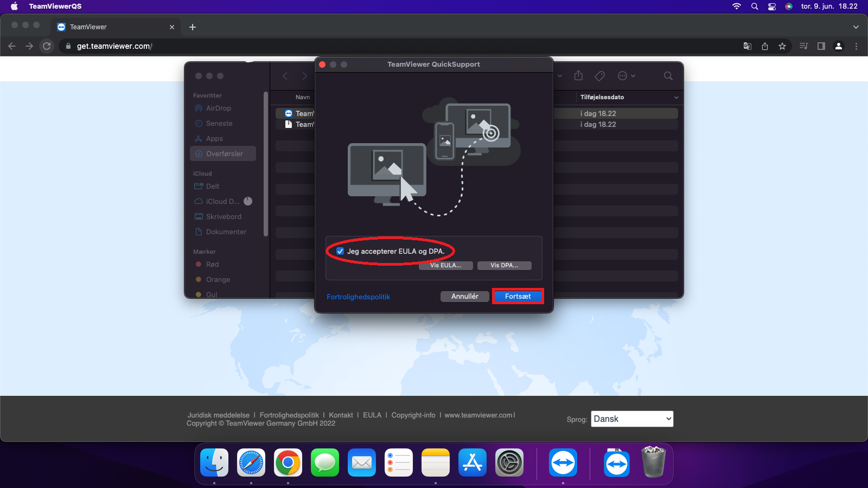Screen dimensions: 868x488
Task: Click the date and time in menu bar
Action: pyautogui.click(x=829, y=7)
